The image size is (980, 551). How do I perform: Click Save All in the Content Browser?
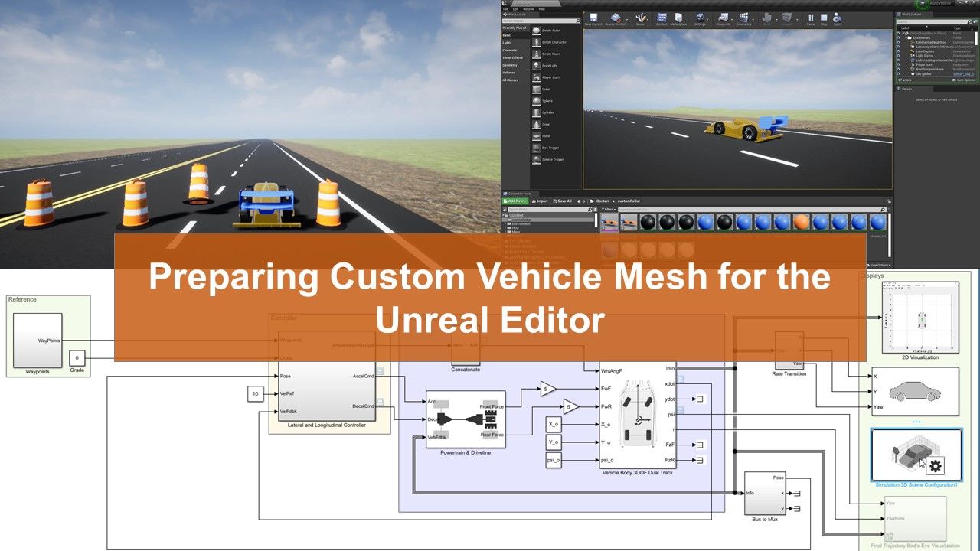pyautogui.click(x=563, y=201)
